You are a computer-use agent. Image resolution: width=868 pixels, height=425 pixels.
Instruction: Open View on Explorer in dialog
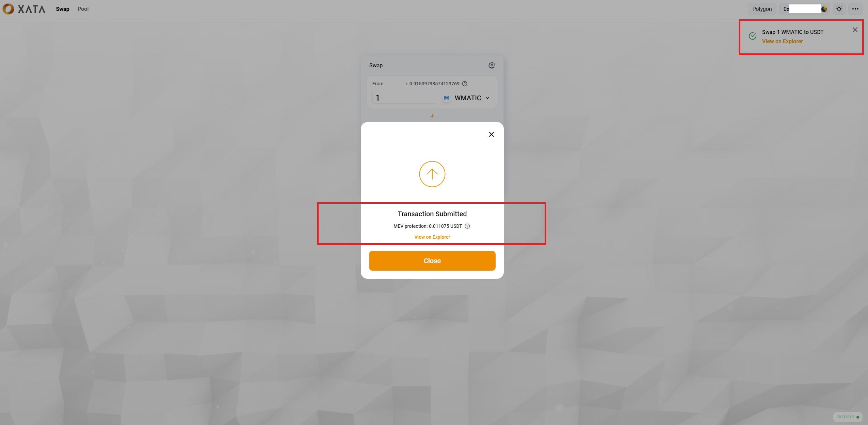coord(432,237)
